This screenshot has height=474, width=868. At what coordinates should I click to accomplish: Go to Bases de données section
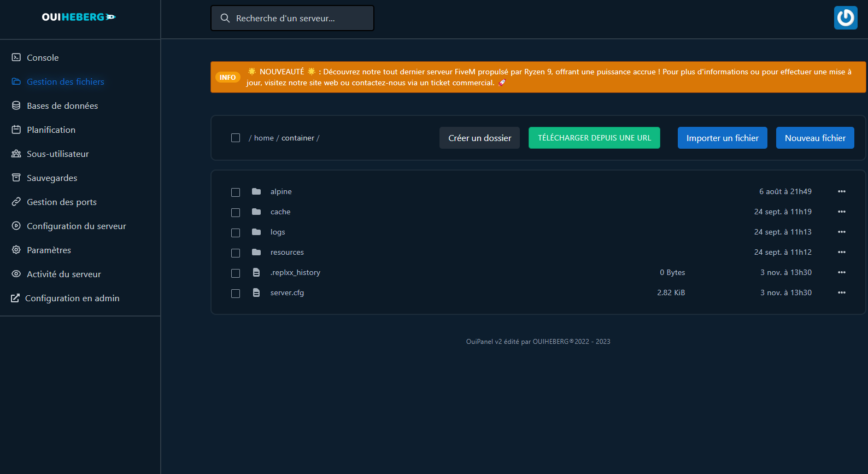coord(62,106)
